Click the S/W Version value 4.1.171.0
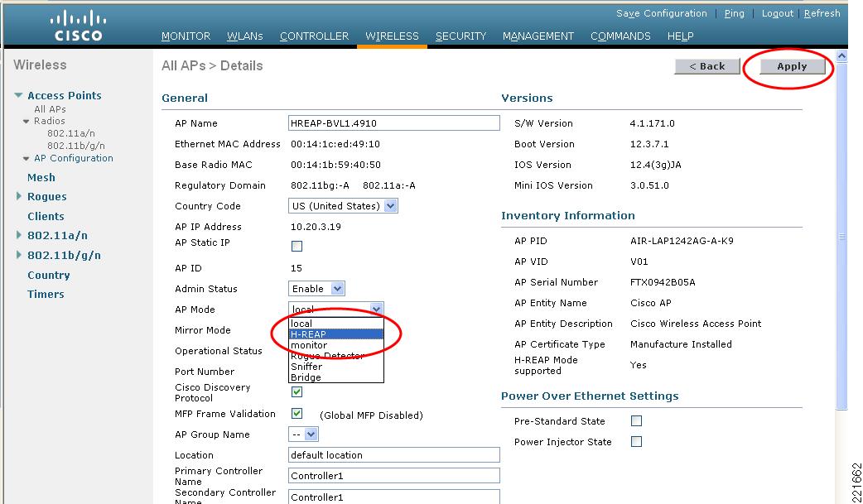This screenshot has width=863, height=504. click(652, 123)
